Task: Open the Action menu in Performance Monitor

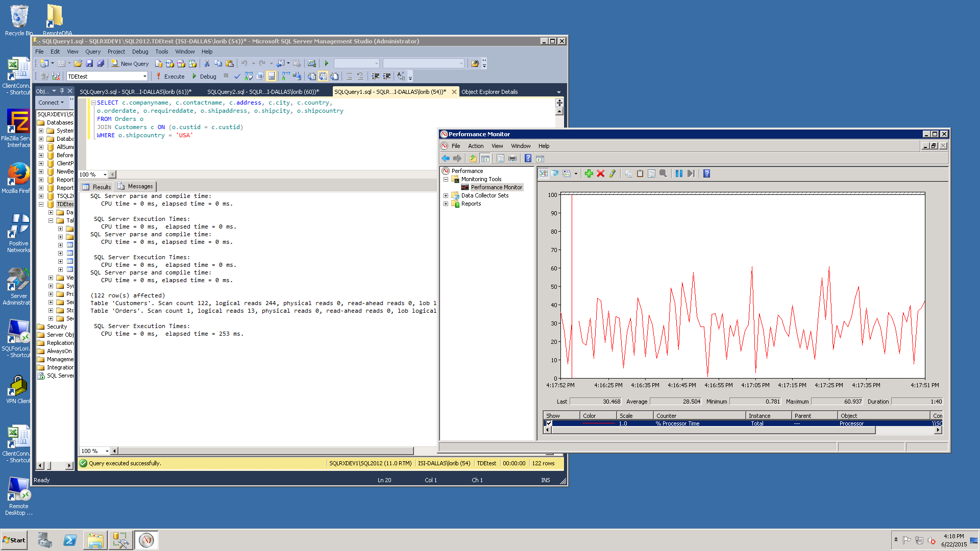Action: [x=476, y=146]
